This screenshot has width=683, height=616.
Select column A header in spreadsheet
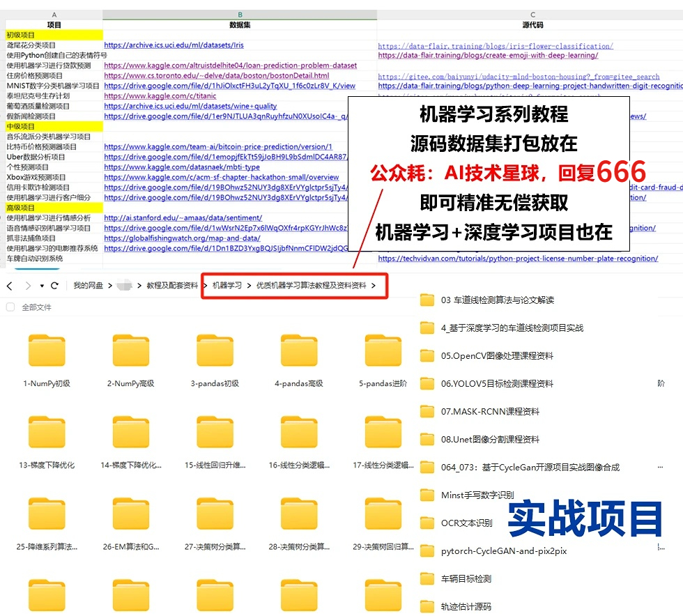point(54,15)
